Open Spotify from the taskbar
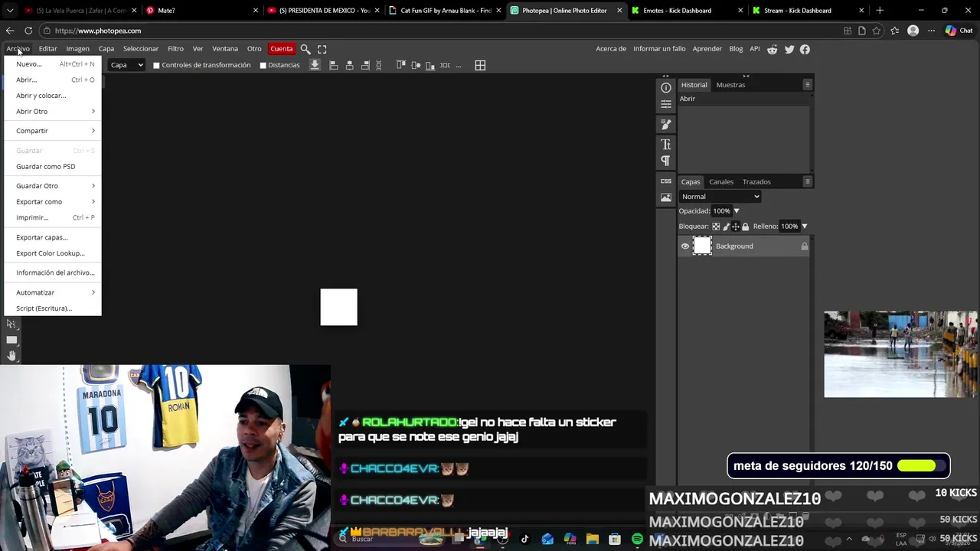980x551 pixels. pos(637,539)
